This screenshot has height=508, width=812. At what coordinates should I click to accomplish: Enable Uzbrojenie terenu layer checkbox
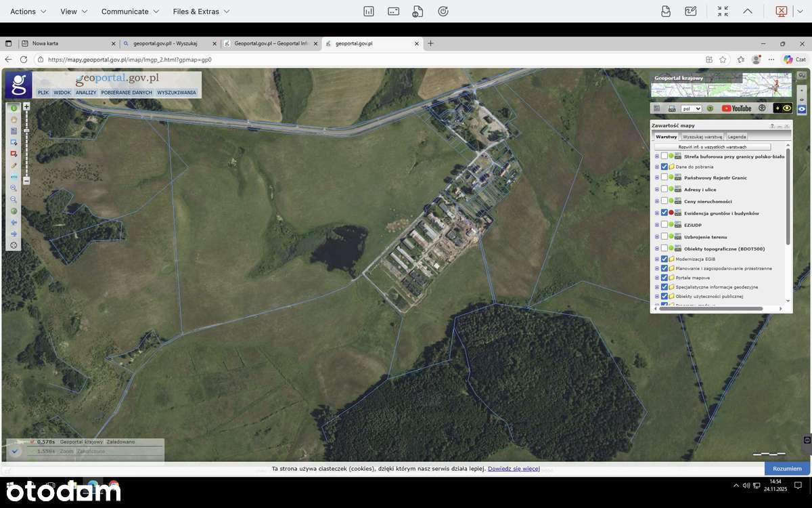(664, 236)
